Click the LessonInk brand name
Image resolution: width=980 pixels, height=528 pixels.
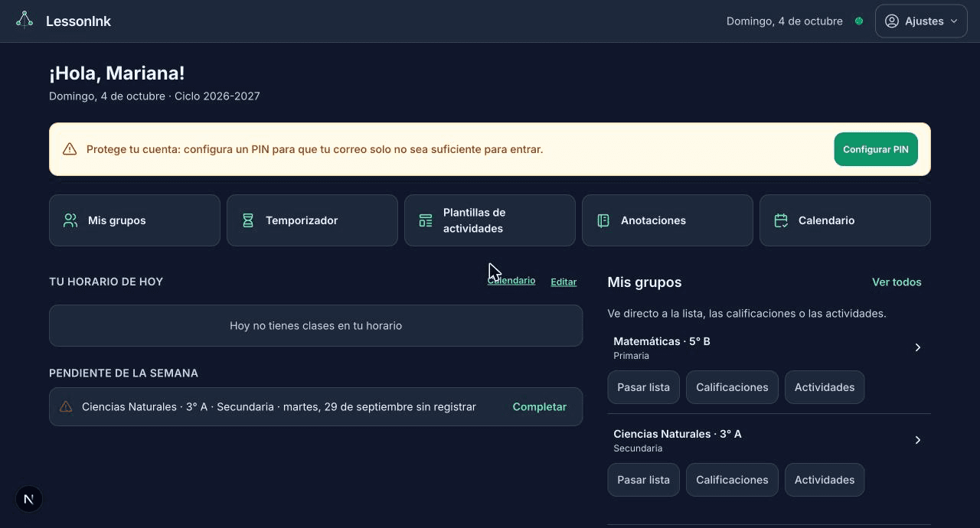click(78, 21)
